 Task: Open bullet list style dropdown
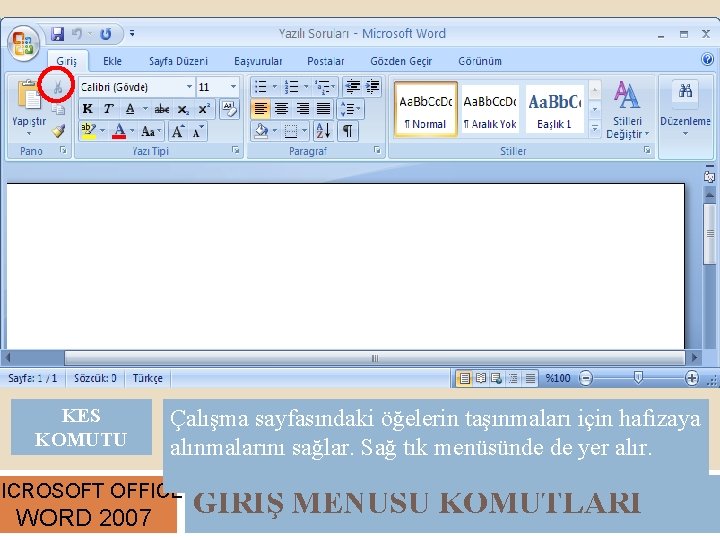tap(275, 87)
